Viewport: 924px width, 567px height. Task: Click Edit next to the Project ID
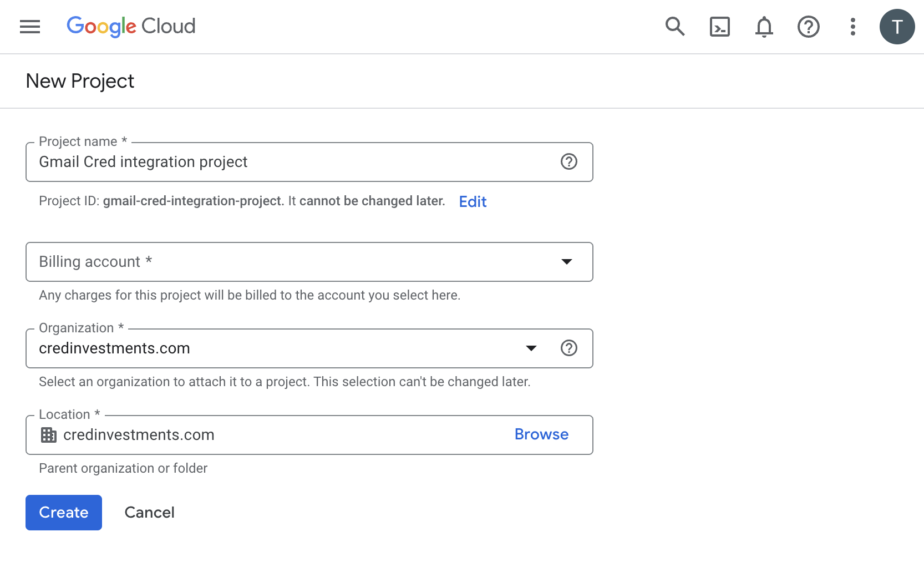473,201
